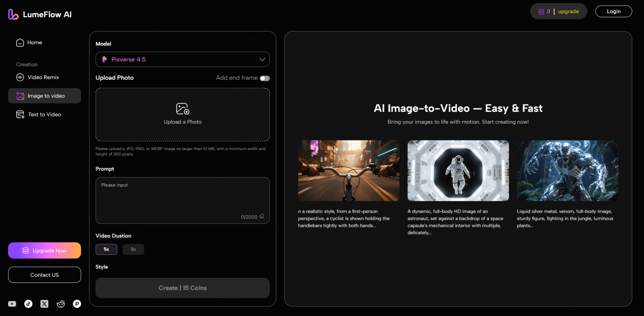Click the Upgrade Now button
The height and width of the screenshot is (316, 644).
point(44,250)
